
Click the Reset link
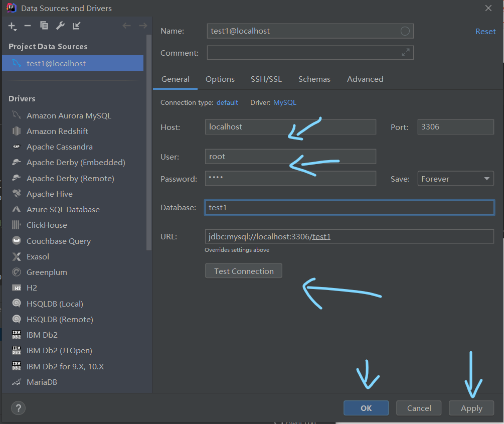(485, 31)
